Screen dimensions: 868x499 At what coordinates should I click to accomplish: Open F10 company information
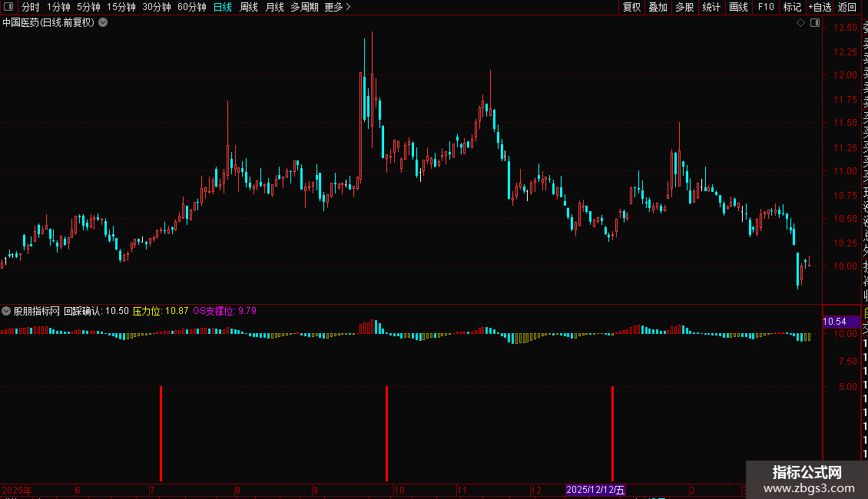point(766,7)
